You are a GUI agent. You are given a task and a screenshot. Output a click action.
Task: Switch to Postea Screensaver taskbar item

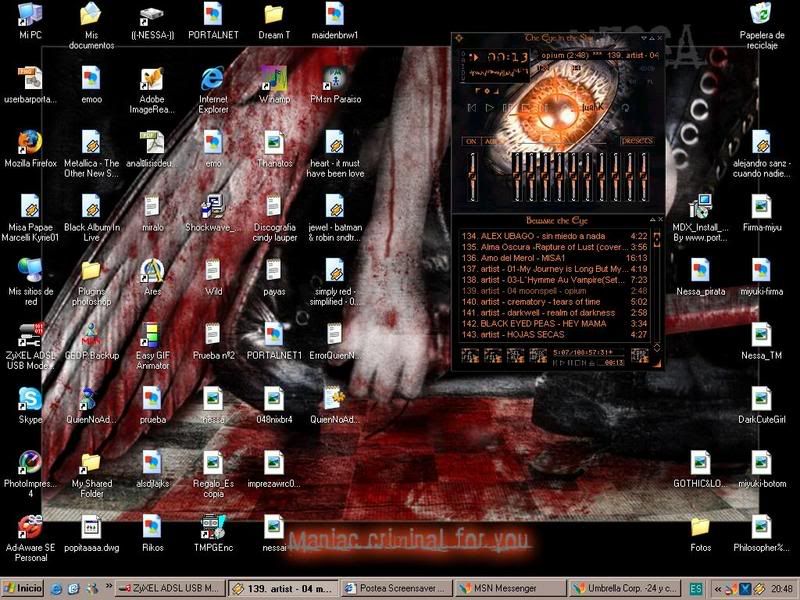pos(397,589)
